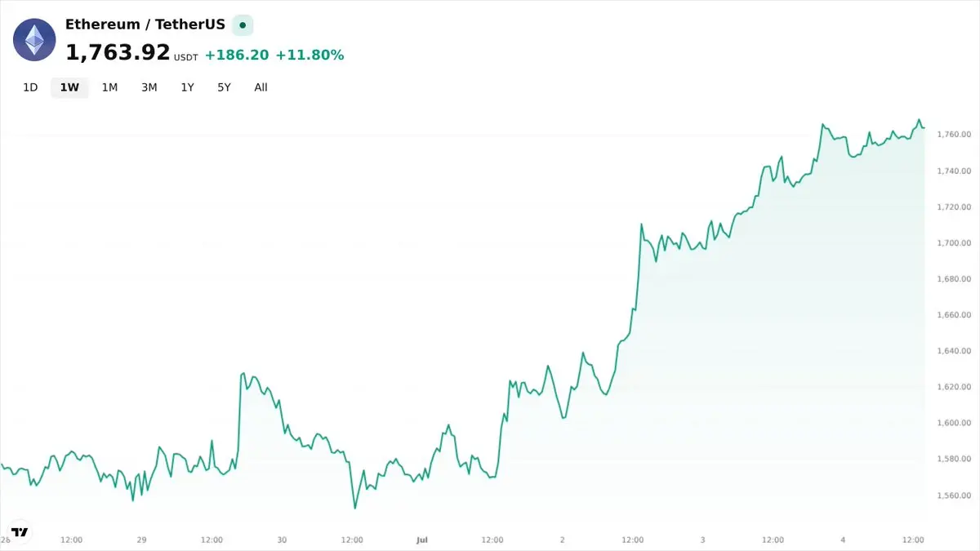Select the 1W range tab
This screenshot has height=551, width=980.
point(69,87)
